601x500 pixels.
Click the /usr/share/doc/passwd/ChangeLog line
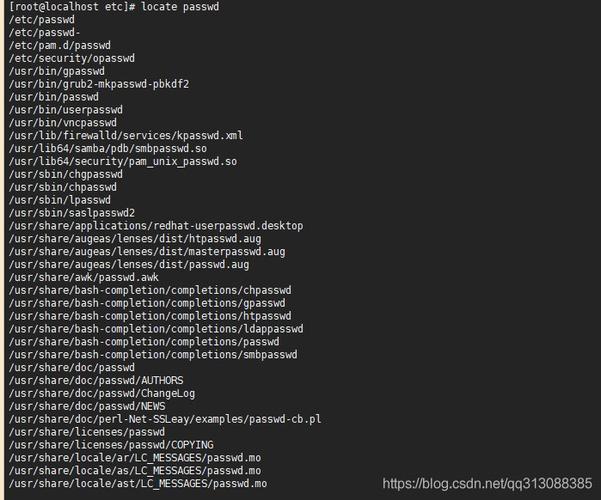(102, 393)
